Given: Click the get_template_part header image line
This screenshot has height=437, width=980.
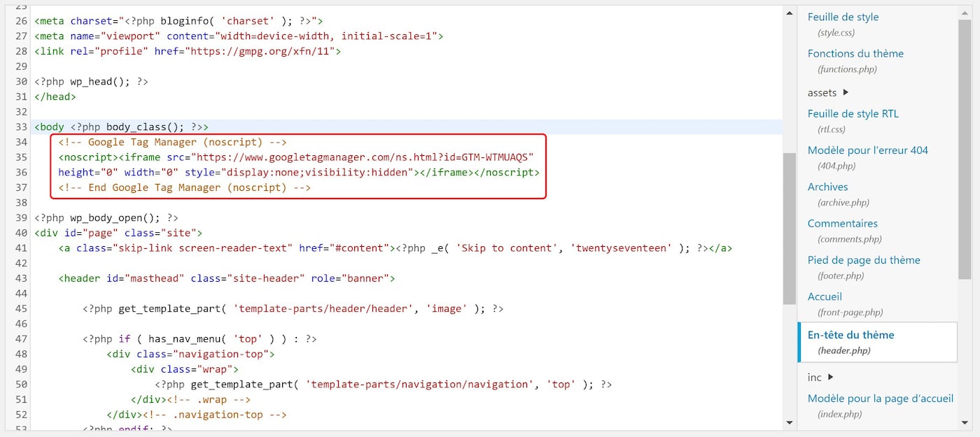Looking at the screenshot, I should click(x=293, y=309).
